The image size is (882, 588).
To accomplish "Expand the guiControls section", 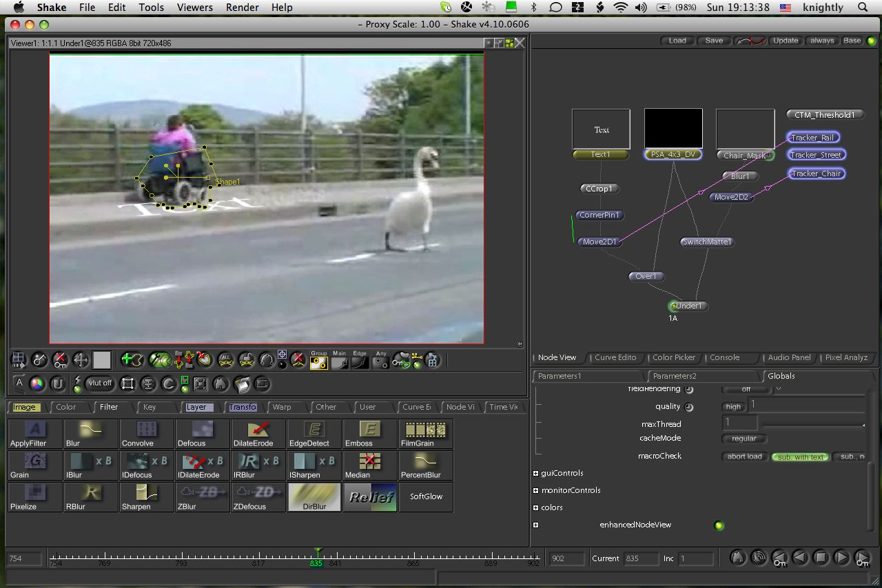I will pyautogui.click(x=535, y=473).
